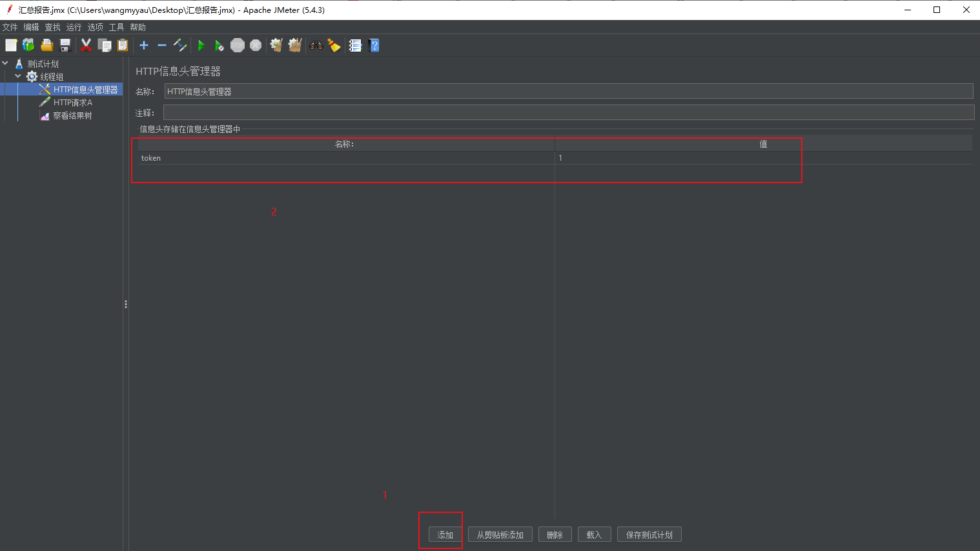Select HTTP信息头管理器 in tree
Viewport: 980px width, 551px height.
tap(85, 90)
